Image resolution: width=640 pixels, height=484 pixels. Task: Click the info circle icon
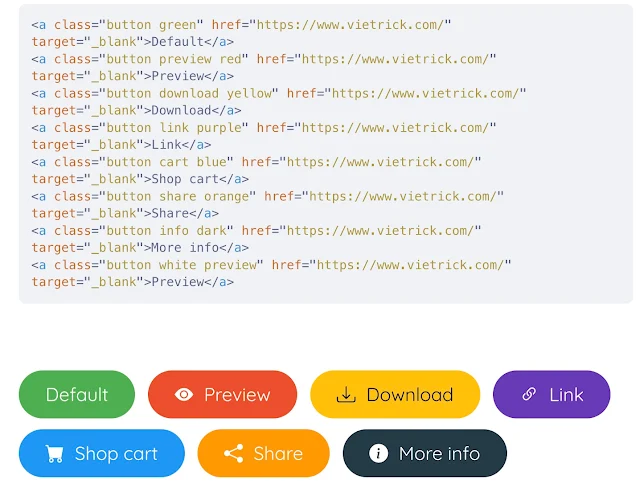(378, 453)
